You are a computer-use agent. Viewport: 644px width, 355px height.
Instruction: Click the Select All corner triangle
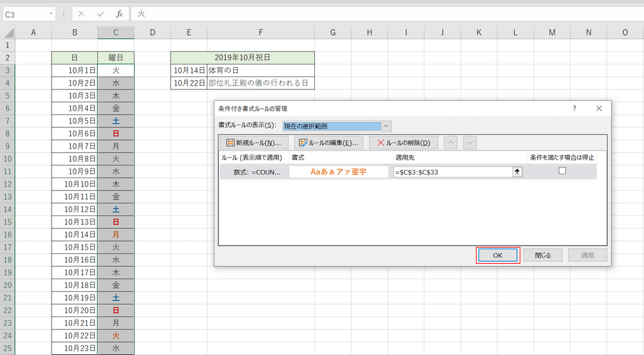tap(7, 32)
